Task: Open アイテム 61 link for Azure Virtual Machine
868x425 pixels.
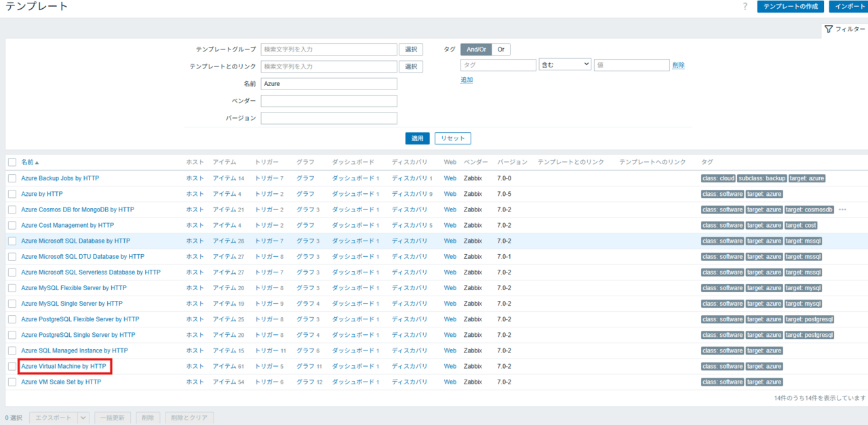Action: point(228,366)
